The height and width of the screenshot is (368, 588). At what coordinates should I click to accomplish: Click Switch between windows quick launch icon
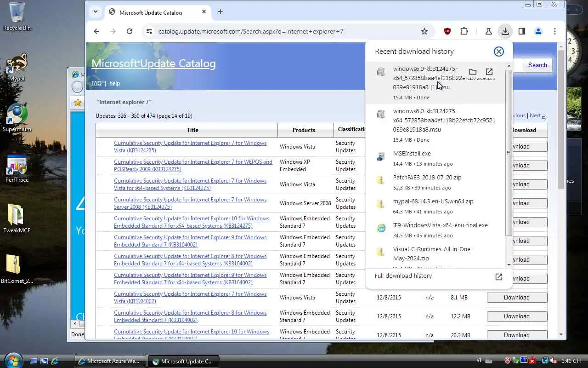44,361
